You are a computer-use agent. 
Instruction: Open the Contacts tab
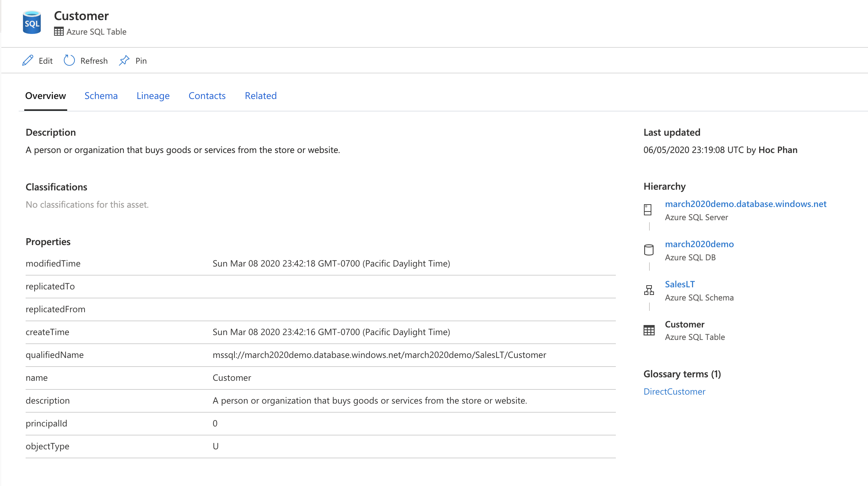pyautogui.click(x=206, y=95)
